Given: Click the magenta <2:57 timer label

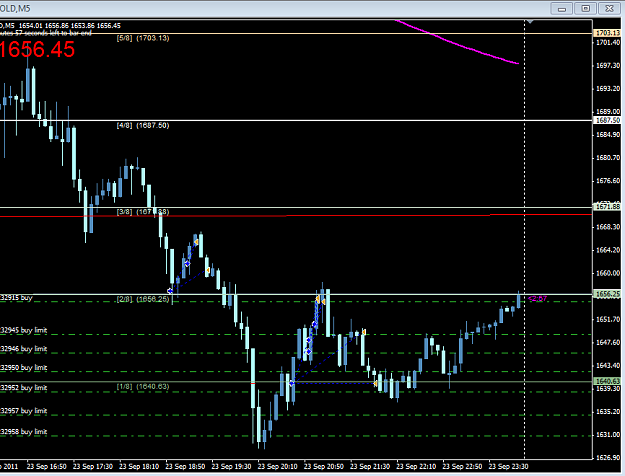Looking at the screenshot, I should click(537, 299).
